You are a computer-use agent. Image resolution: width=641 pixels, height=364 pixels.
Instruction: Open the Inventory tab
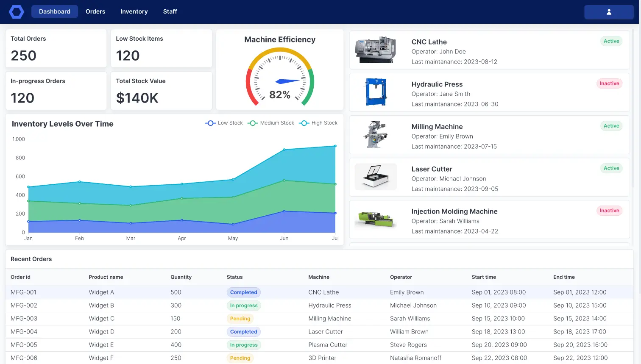[x=134, y=11]
